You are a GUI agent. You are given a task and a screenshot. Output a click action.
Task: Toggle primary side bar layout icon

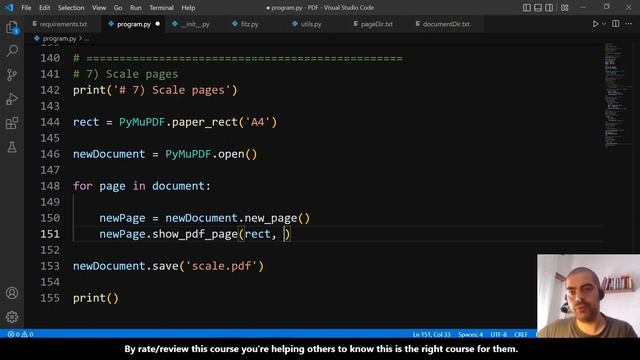point(527,7)
